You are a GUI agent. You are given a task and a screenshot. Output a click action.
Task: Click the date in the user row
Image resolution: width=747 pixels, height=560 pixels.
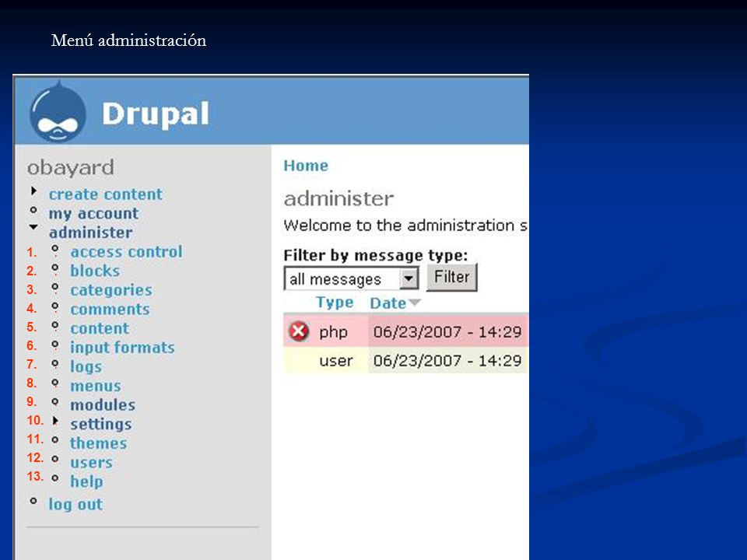pyautogui.click(x=447, y=360)
